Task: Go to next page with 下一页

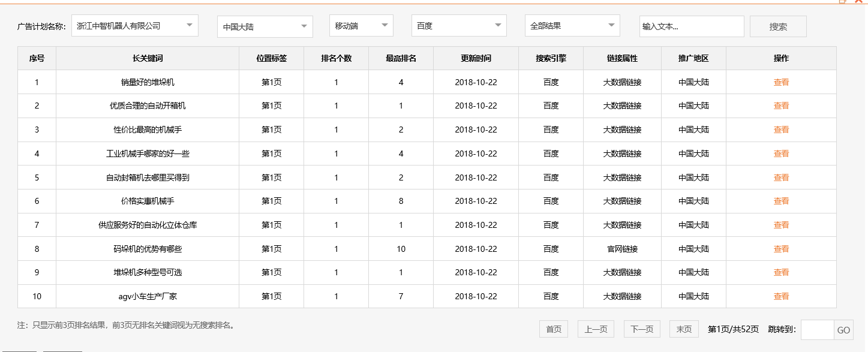Action: (x=642, y=329)
